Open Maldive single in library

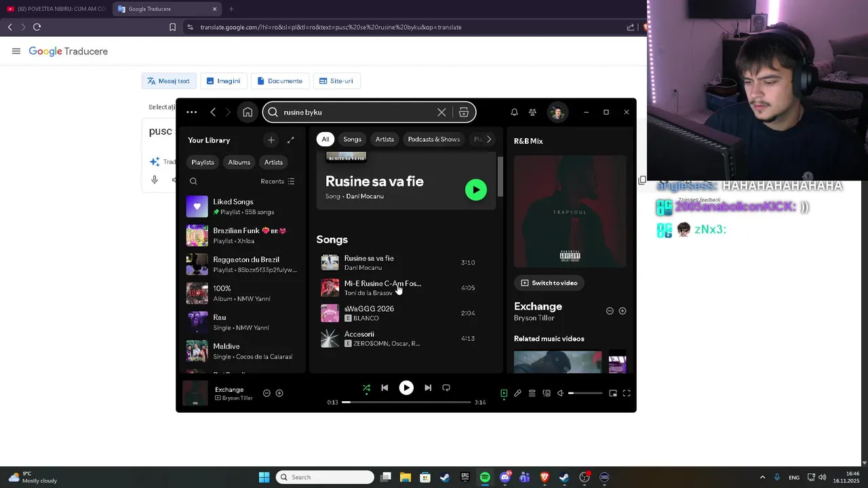coord(243,351)
